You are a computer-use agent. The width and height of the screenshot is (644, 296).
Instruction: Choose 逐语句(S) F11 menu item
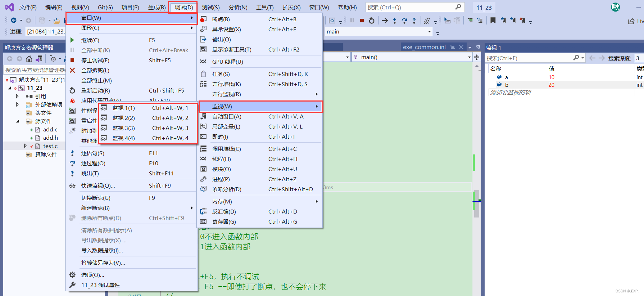point(132,153)
